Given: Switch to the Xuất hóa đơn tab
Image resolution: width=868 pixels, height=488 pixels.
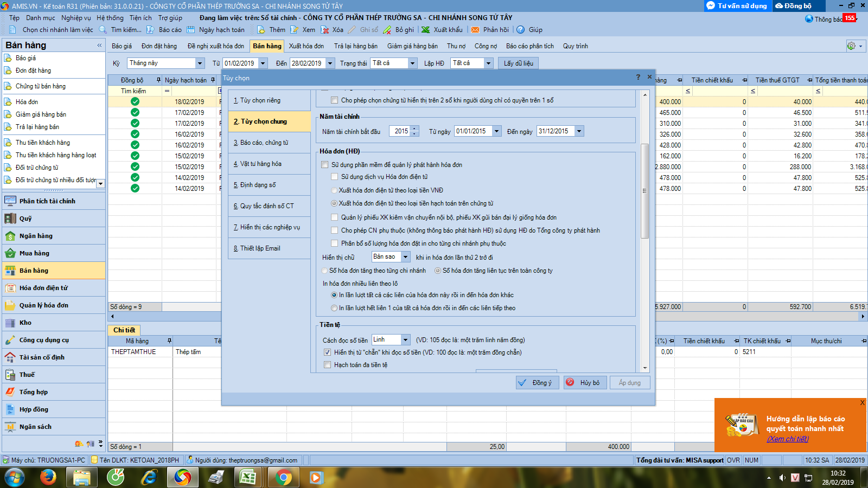Looking at the screenshot, I should [x=306, y=46].
